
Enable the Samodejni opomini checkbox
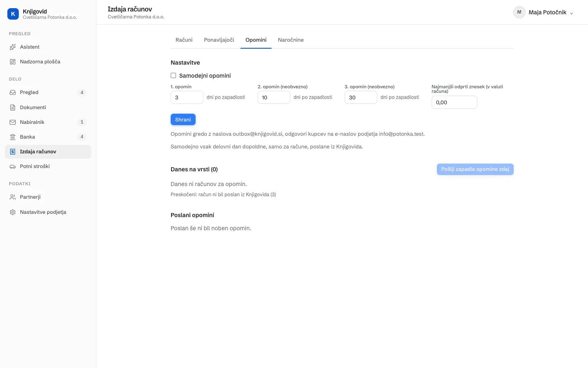click(x=173, y=76)
